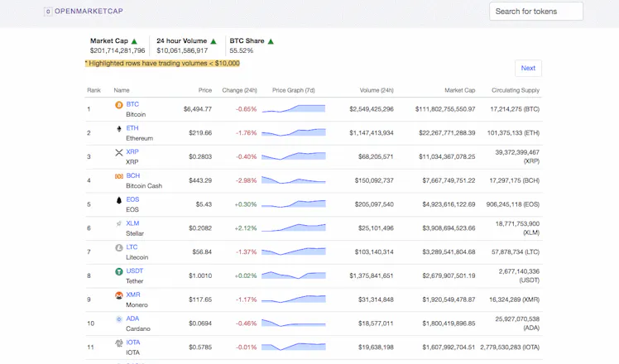The width and height of the screenshot is (619, 364).
Task: Click green arrow beside BTC Share
Action: pyautogui.click(x=271, y=41)
